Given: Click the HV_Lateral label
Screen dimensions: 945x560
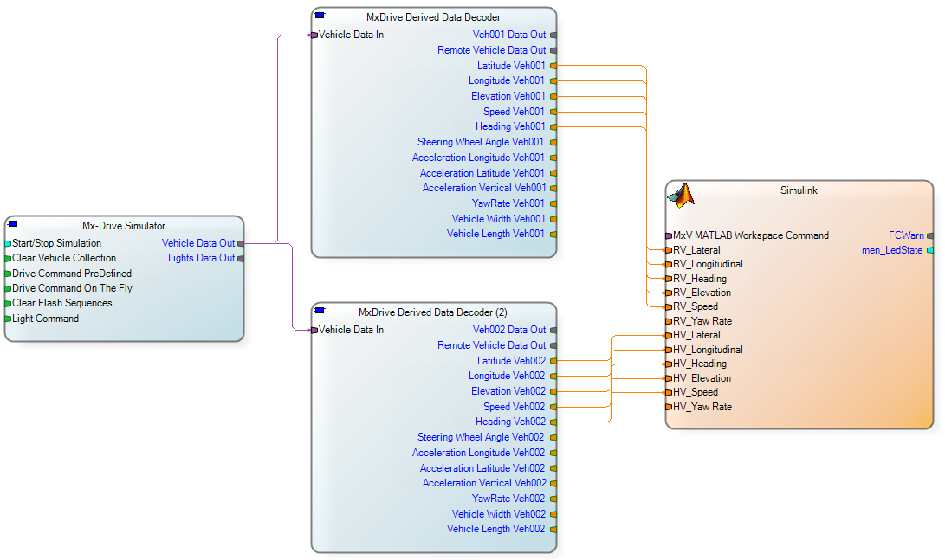Looking at the screenshot, I should click(x=696, y=336).
